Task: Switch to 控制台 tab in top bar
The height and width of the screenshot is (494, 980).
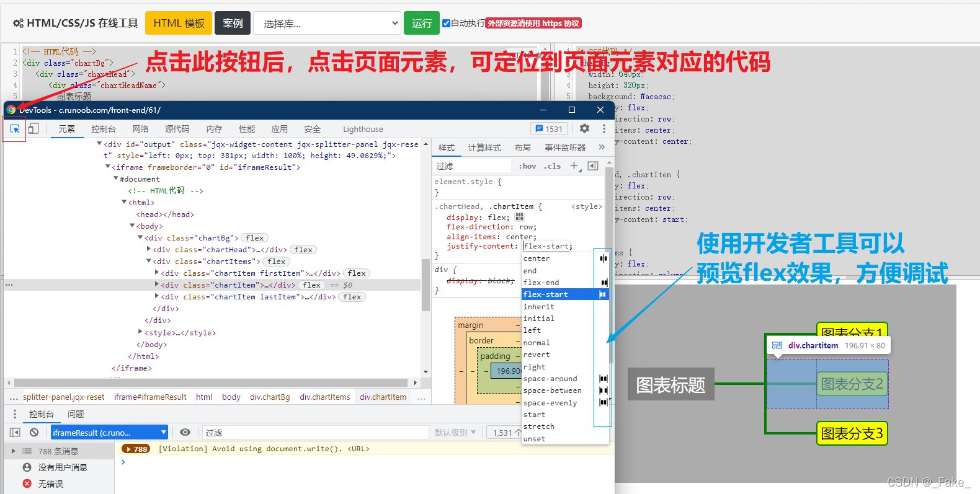Action: click(x=104, y=129)
